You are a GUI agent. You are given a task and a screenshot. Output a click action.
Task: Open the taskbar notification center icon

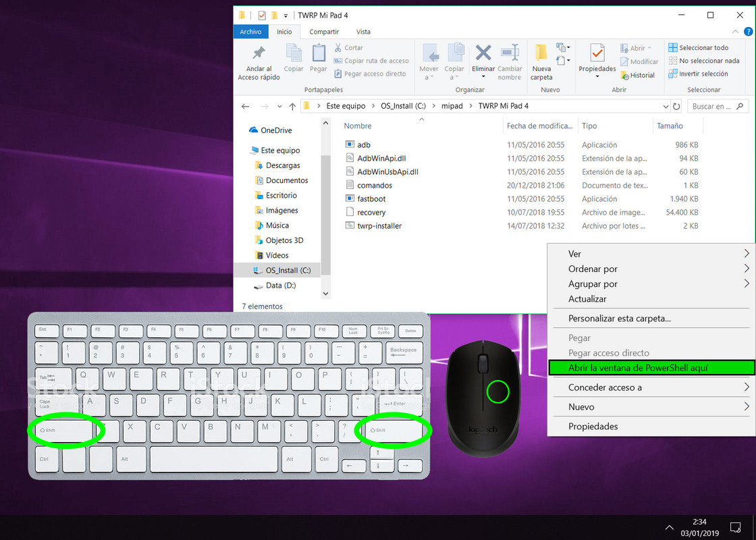(736, 527)
